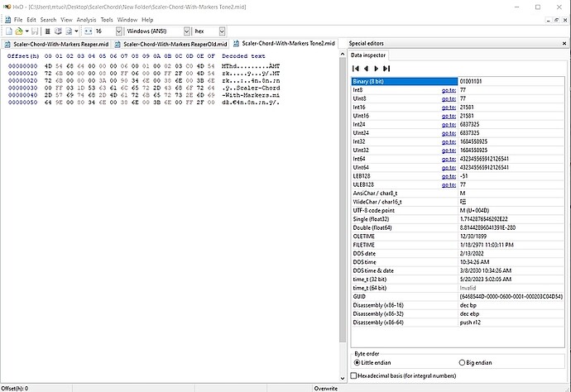The image size is (571, 392).
Task: Click the Save floppy disk icon
Action: coord(35,31)
